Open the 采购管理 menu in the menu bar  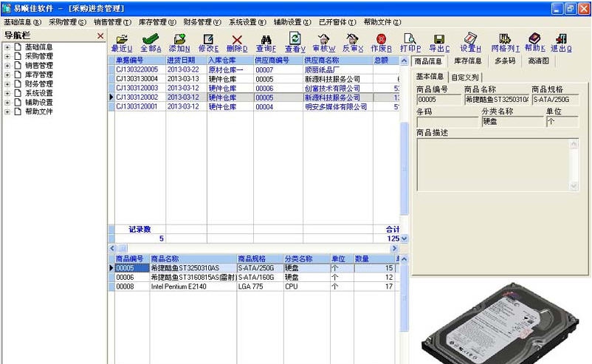(x=67, y=22)
